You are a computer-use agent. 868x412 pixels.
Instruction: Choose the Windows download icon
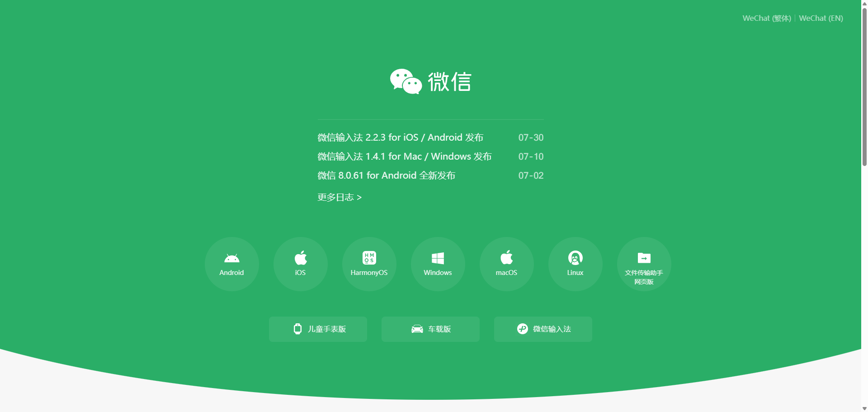[438, 264]
